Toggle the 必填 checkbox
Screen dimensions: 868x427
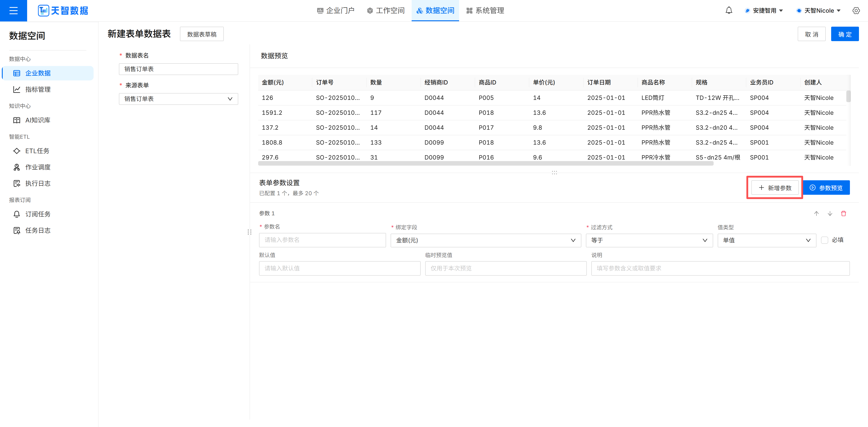pos(825,240)
